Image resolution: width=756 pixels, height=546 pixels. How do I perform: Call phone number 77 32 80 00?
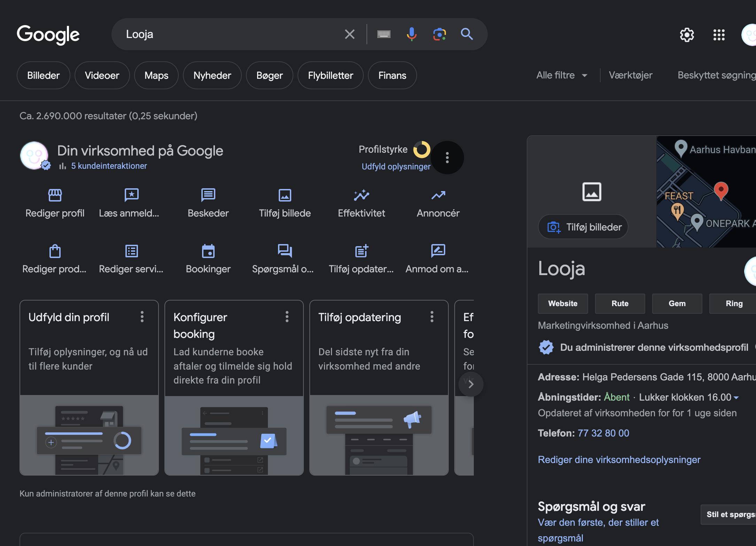603,433
